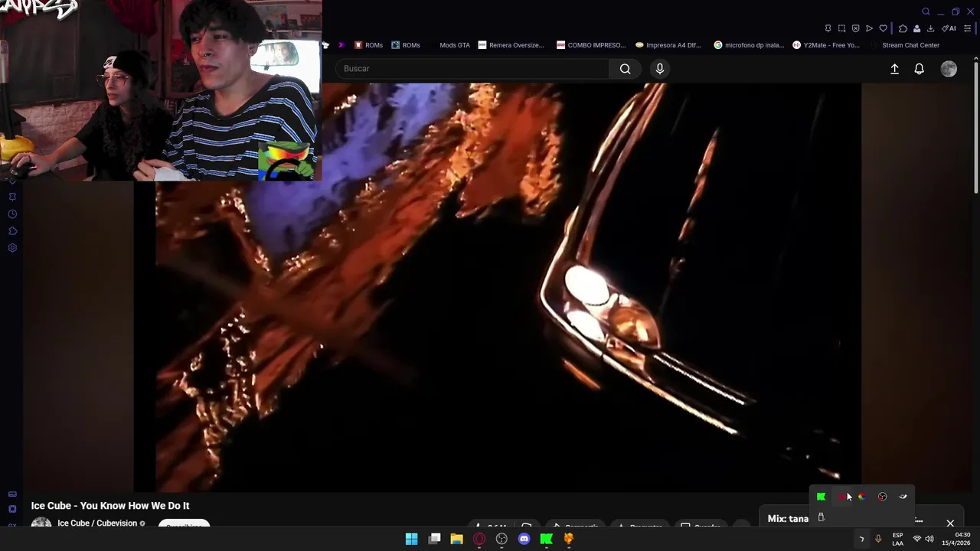Viewport: 980px width, 551px height.
Task: Open the ESP LAA language switcher
Action: 897,540
